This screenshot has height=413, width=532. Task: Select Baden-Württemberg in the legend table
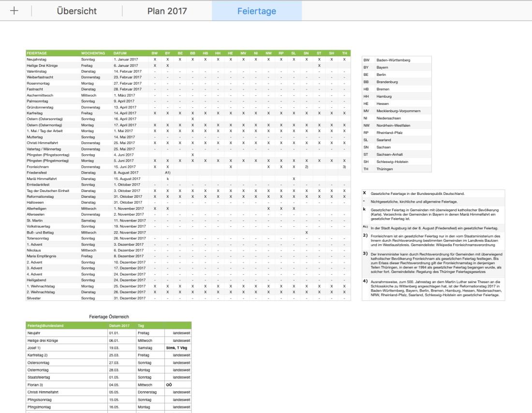(x=393, y=60)
